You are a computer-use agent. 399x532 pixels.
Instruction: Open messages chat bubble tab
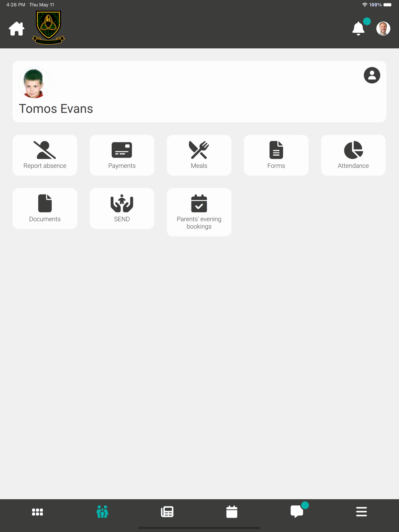(x=297, y=511)
